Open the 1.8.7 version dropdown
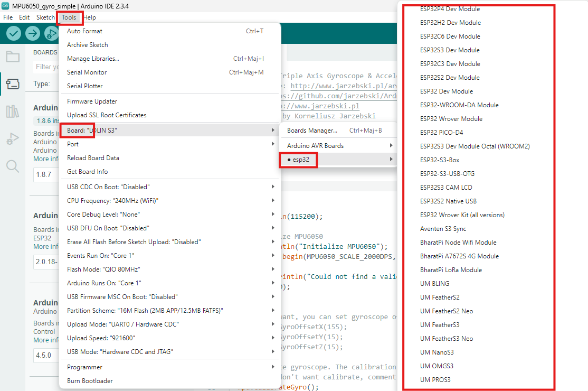The width and height of the screenshot is (588, 391). 46,174
